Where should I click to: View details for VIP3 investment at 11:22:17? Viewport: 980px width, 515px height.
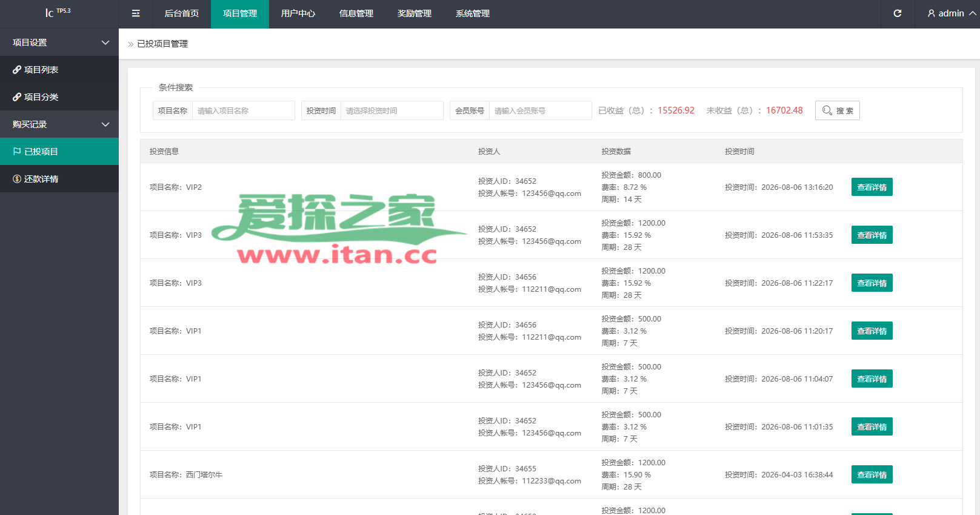click(x=872, y=283)
